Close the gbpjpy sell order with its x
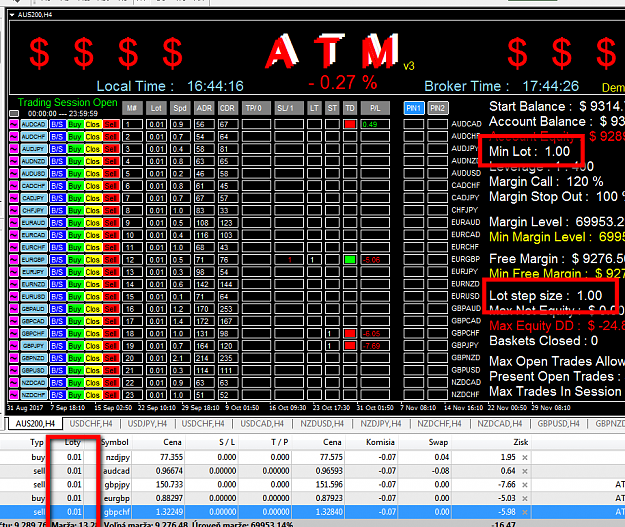This screenshot has width=625, height=527. [525, 485]
